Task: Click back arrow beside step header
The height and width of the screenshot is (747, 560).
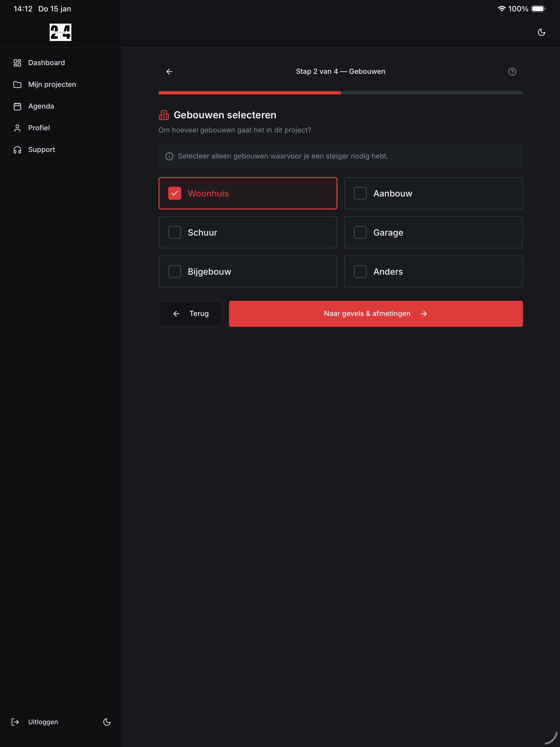Action: pos(169,72)
